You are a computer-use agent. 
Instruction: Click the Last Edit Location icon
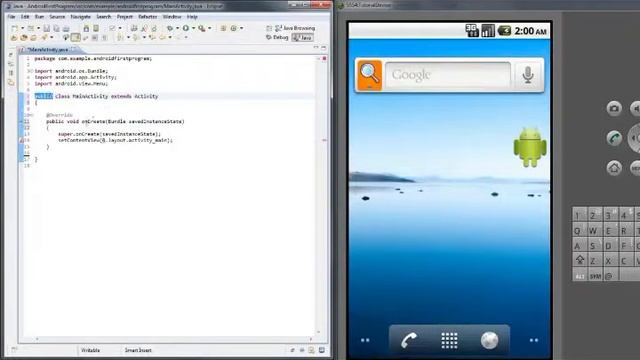click(x=152, y=38)
